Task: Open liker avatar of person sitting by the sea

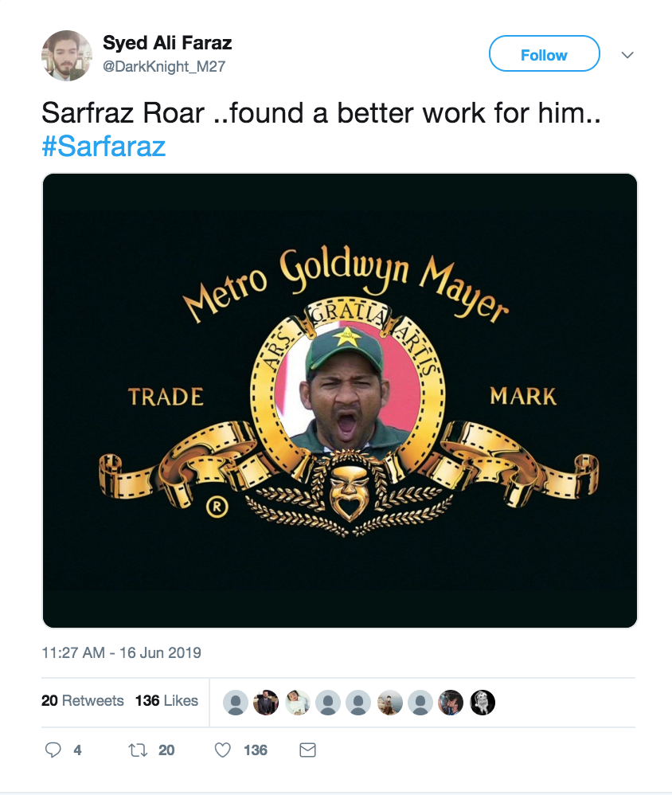Action: click(x=389, y=702)
